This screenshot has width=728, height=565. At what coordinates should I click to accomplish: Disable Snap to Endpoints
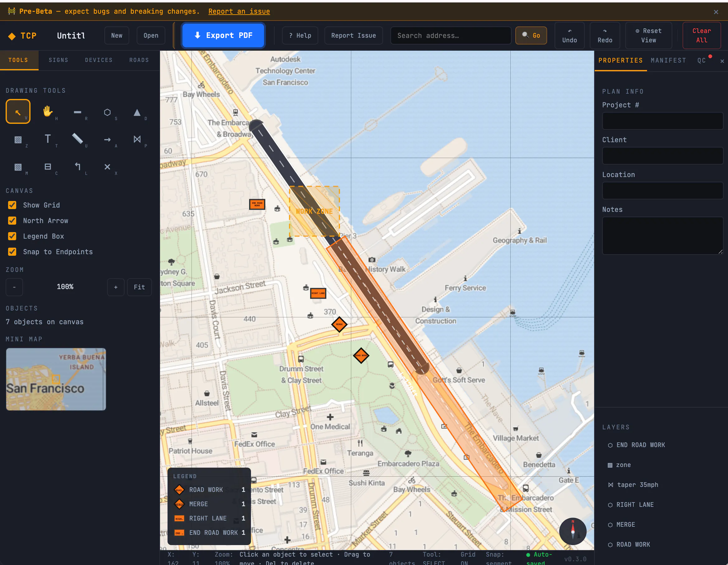pyautogui.click(x=12, y=251)
